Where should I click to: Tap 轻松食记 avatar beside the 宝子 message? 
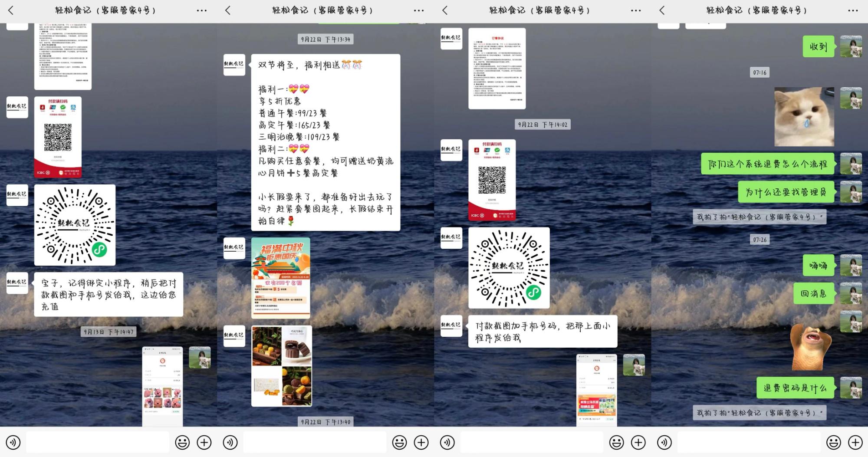(17, 283)
